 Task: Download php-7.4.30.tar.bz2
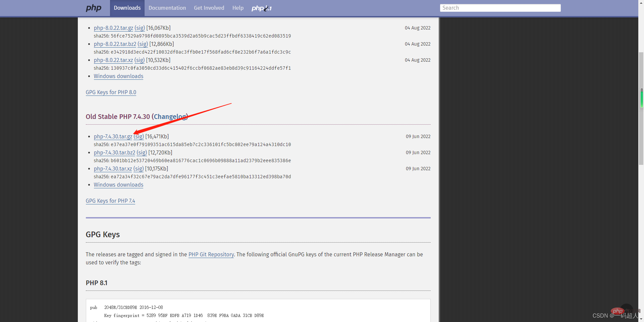(114, 152)
